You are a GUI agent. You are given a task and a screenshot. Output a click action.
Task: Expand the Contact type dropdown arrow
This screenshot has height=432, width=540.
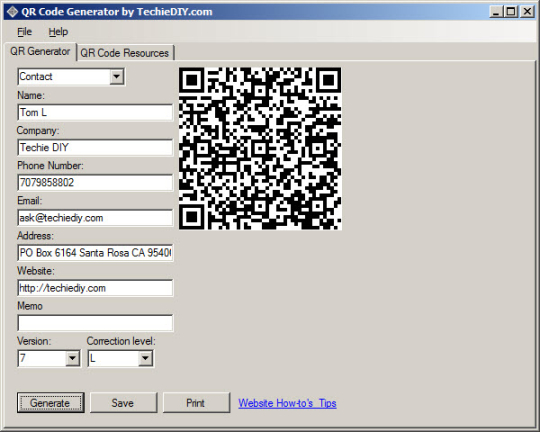coord(117,76)
